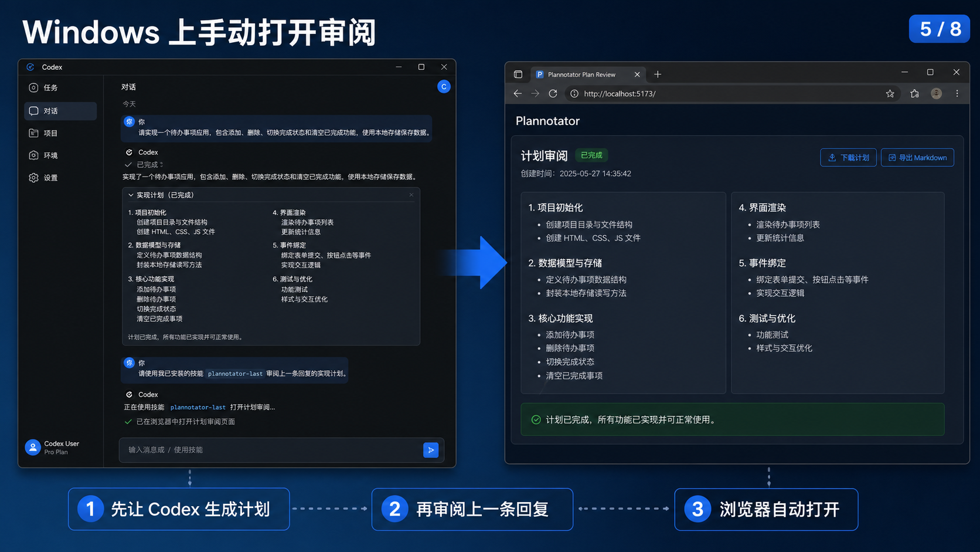Viewport: 980px width, 552px height.
Task: Click '渲染待办事项列表' in the Codex plan card
Action: click(x=307, y=223)
